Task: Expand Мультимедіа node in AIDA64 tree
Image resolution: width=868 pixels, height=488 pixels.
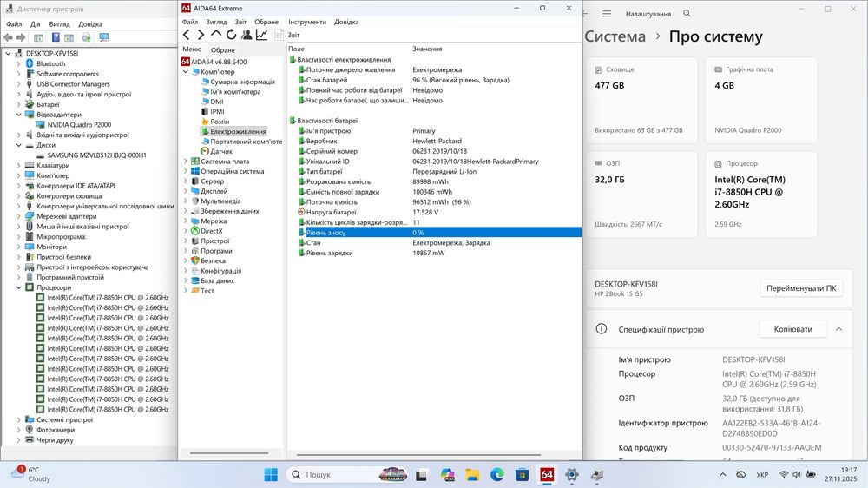Action: (186, 201)
